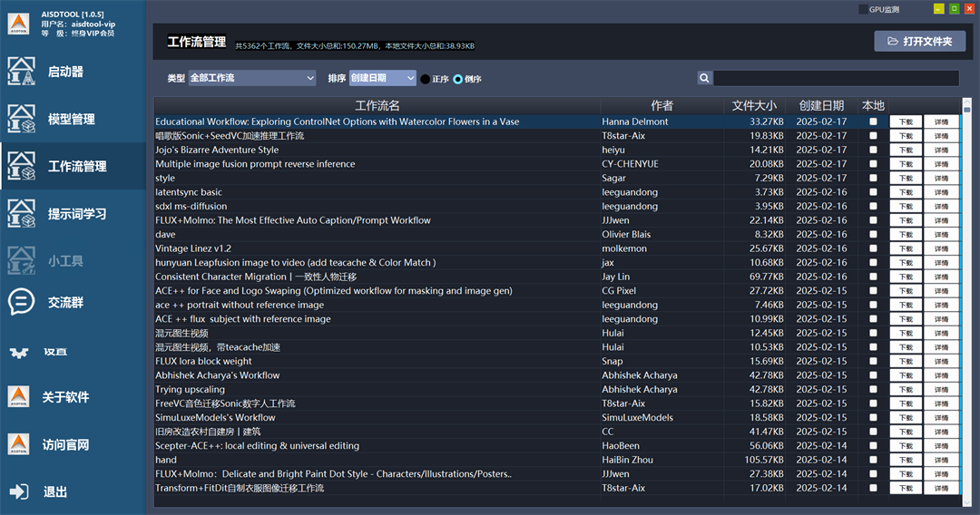Open the 交流群 chat bubble icon

click(x=22, y=302)
